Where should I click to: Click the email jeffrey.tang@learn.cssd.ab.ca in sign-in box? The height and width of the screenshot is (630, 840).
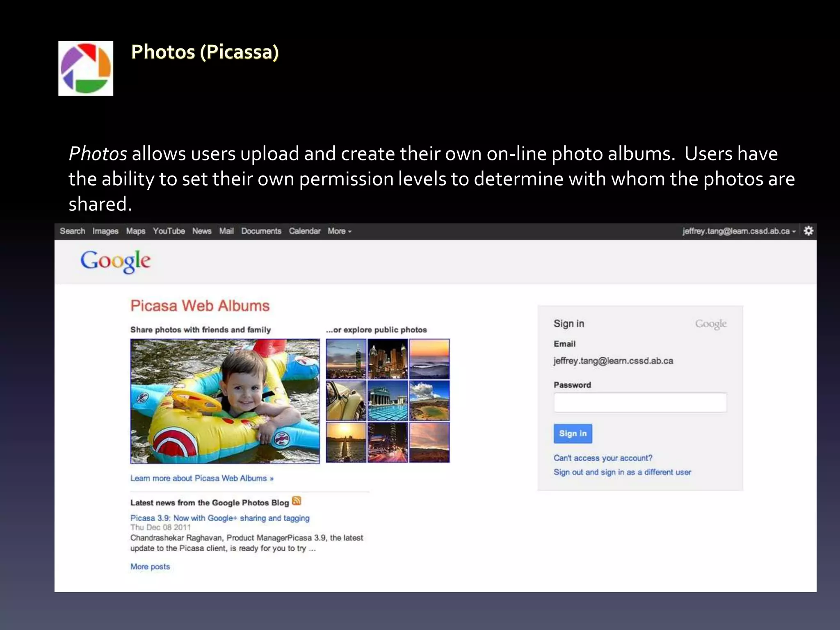point(614,361)
